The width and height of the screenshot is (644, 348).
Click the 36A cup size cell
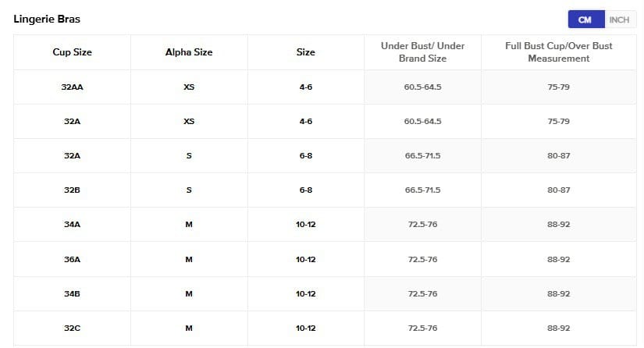pyautogui.click(x=72, y=259)
